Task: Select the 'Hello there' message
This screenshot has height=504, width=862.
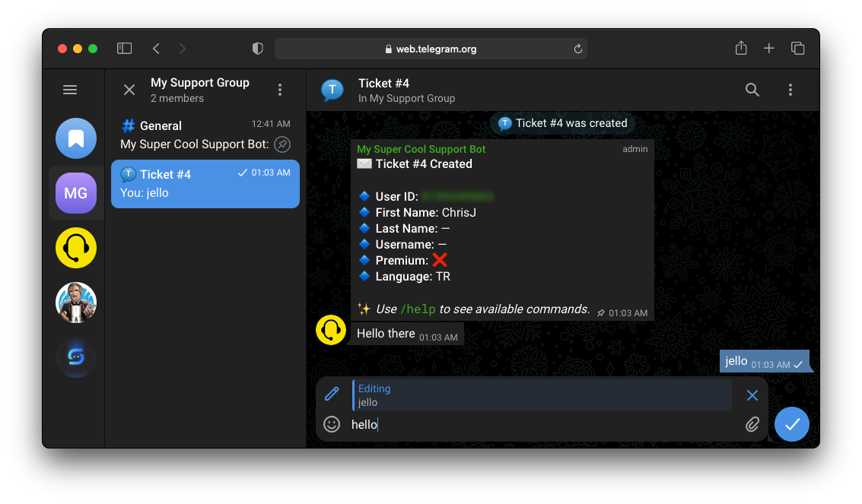Action: [x=407, y=334]
